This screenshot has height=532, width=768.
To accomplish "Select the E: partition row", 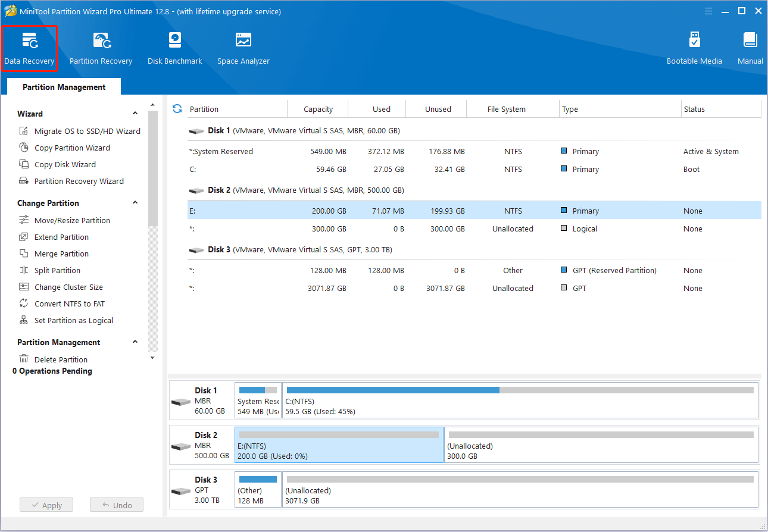I will 474,211.
